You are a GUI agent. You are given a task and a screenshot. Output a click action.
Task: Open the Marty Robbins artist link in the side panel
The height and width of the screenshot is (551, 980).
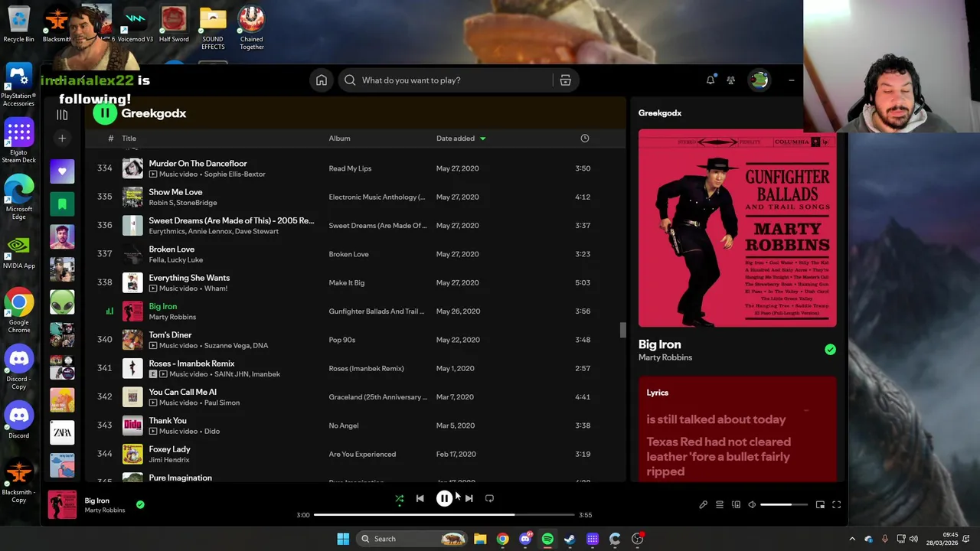coord(665,357)
